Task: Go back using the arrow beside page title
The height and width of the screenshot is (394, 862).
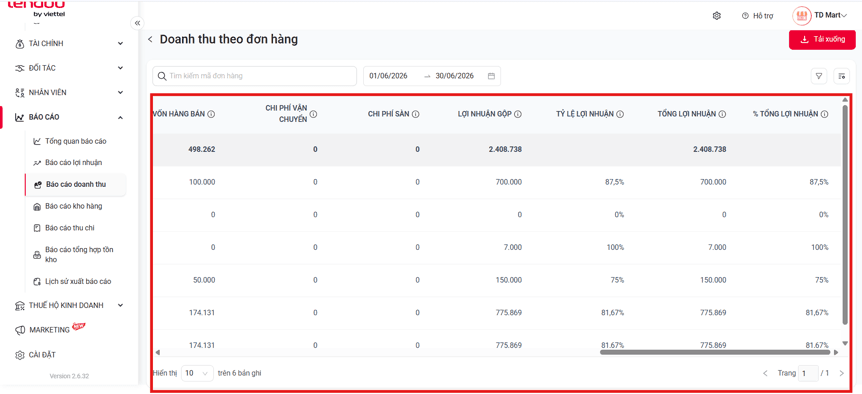Action: [150, 40]
